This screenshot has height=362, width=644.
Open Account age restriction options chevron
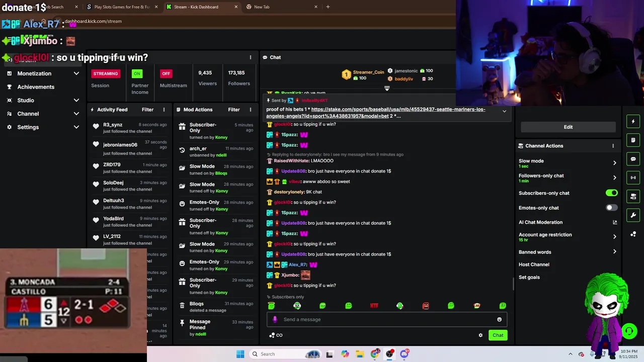tap(614, 236)
